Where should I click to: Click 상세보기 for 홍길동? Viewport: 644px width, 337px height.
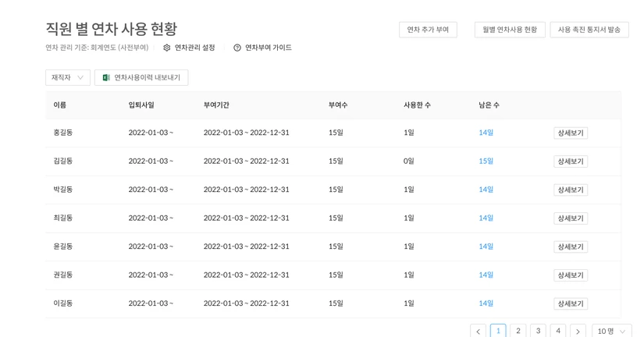(x=571, y=133)
